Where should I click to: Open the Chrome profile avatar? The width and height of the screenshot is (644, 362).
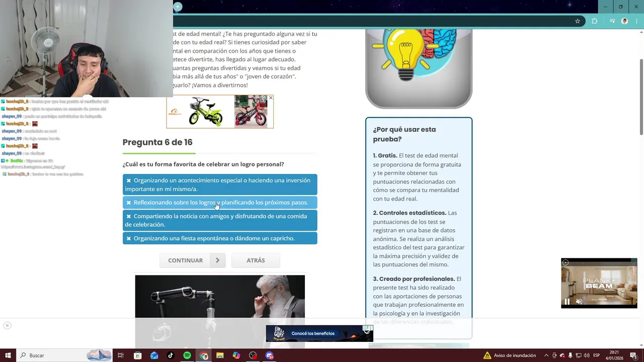(625, 21)
